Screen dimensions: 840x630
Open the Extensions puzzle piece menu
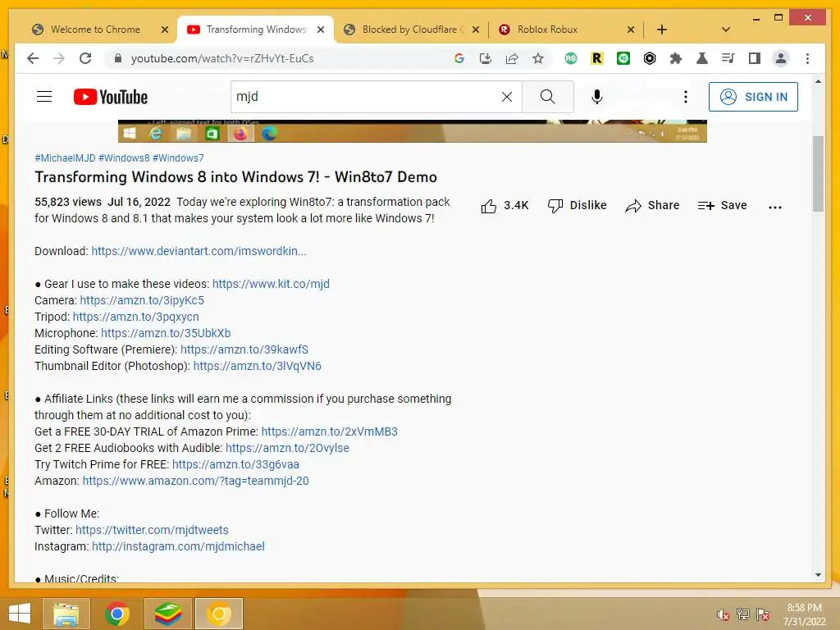[676, 58]
